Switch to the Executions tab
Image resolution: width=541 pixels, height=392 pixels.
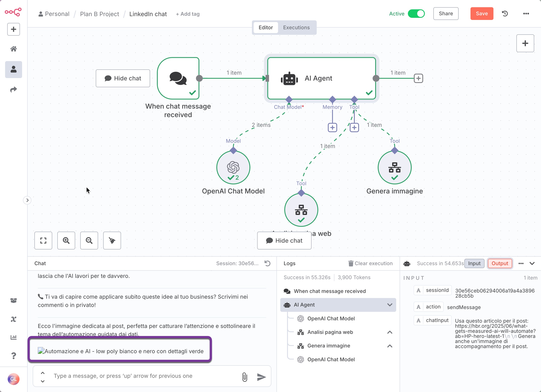[296, 27]
